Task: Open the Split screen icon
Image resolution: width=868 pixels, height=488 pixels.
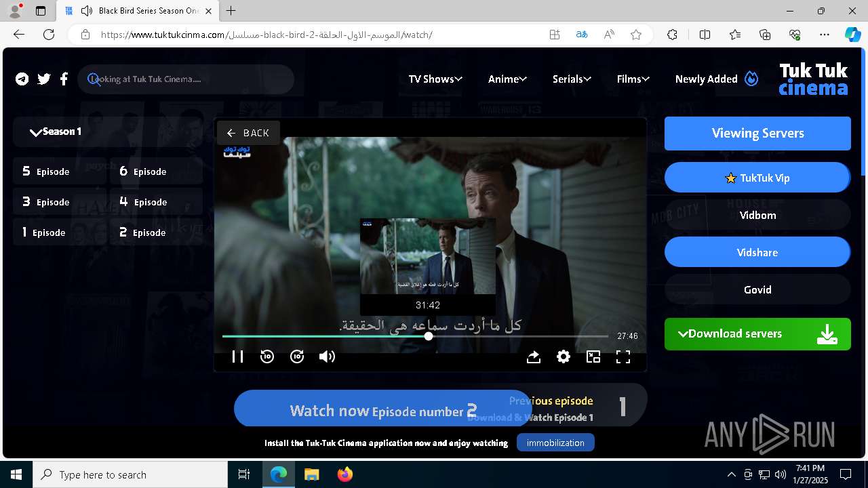Action: point(705,35)
